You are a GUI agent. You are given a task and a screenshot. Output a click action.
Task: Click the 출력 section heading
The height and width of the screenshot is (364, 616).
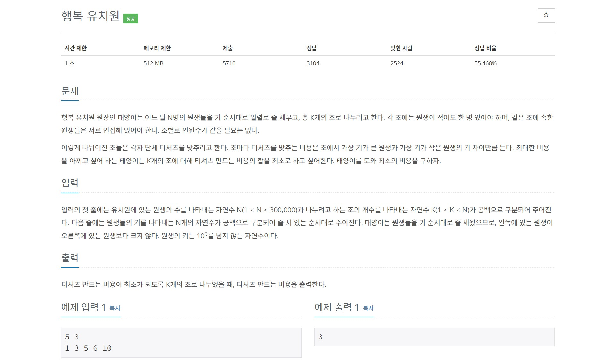[x=70, y=258]
